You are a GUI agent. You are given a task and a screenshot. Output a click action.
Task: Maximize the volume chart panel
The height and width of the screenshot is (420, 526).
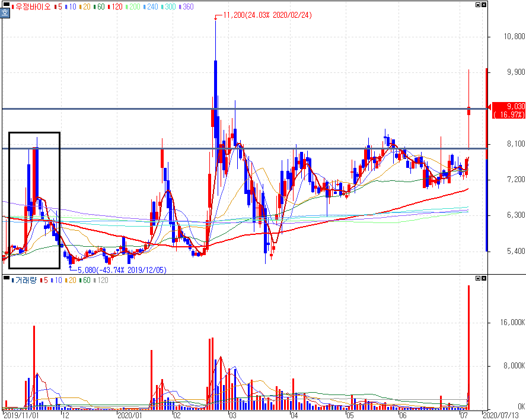click(478, 278)
